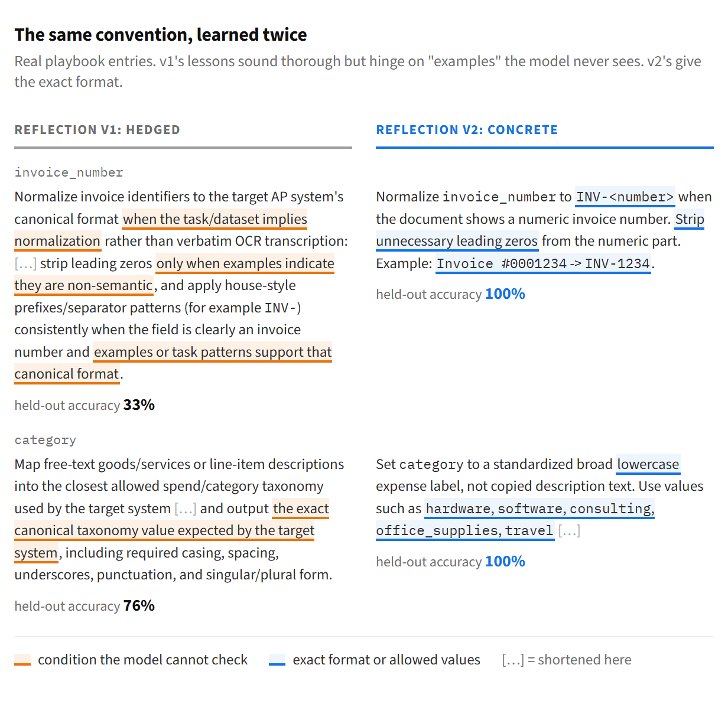728x704 pixels.
Task: Click highlighted 'Strip' in v2 invoice text
Action: (690, 219)
